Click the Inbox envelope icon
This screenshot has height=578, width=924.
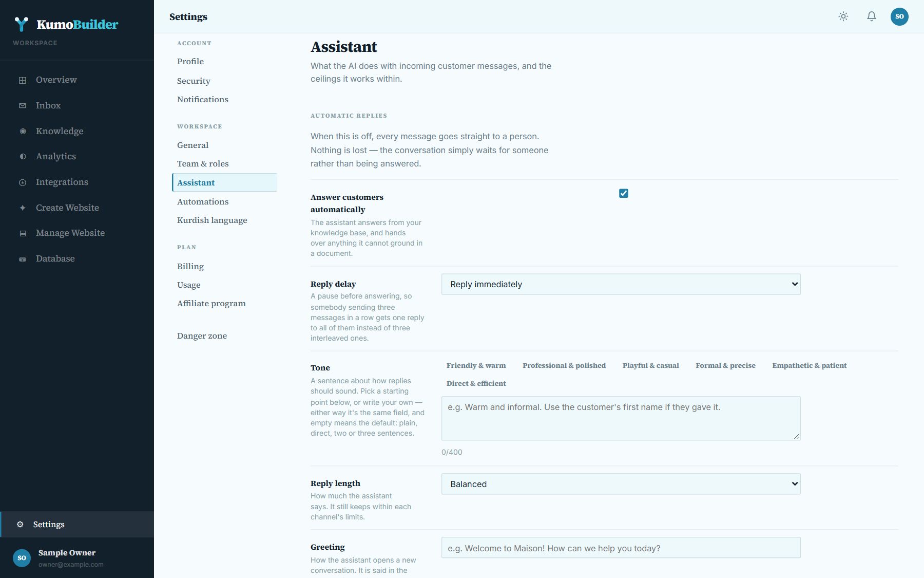[x=23, y=106]
